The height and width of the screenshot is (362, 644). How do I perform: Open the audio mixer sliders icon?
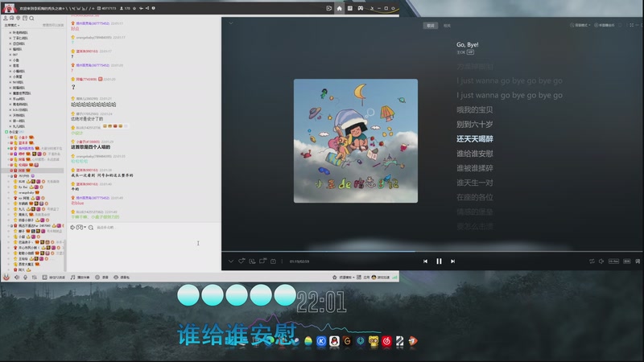tap(34, 278)
